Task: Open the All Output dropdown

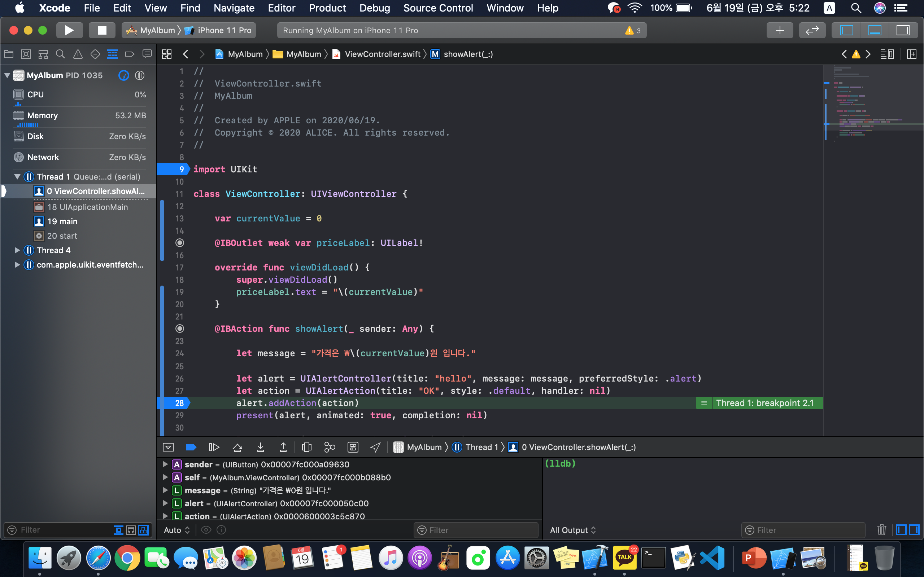Action: pyautogui.click(x=572, y=530)
